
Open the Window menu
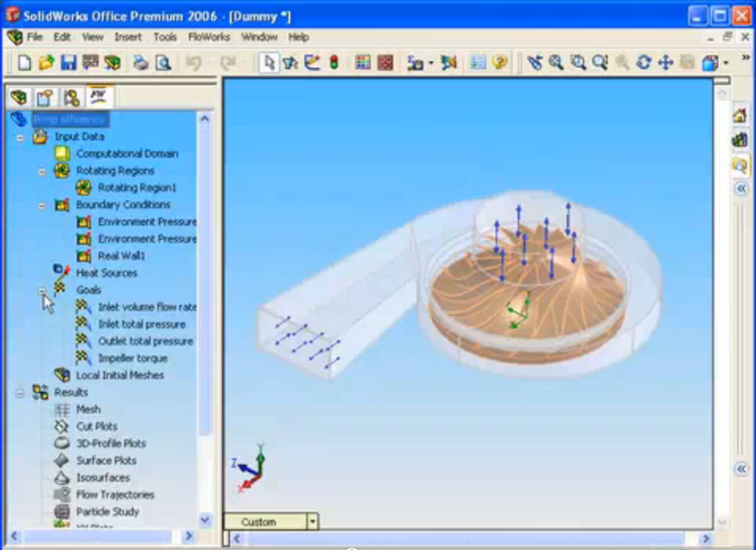coord(260,37)
